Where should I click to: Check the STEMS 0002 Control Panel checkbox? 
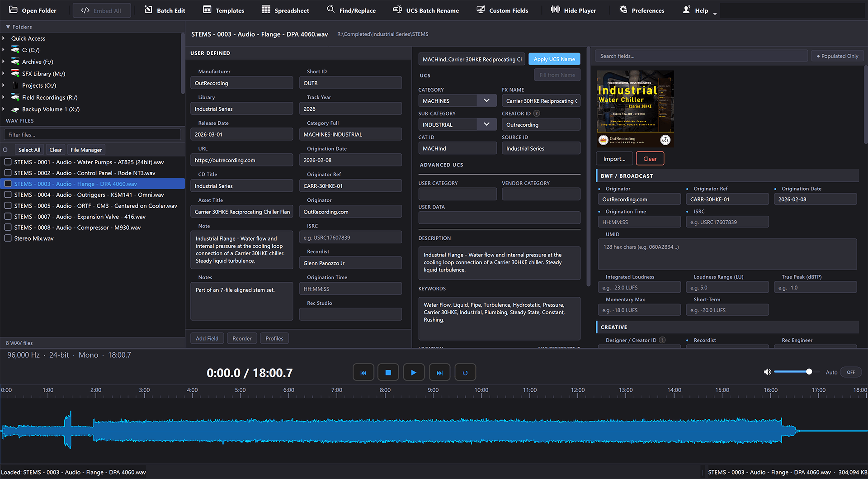tap(8, 173)
